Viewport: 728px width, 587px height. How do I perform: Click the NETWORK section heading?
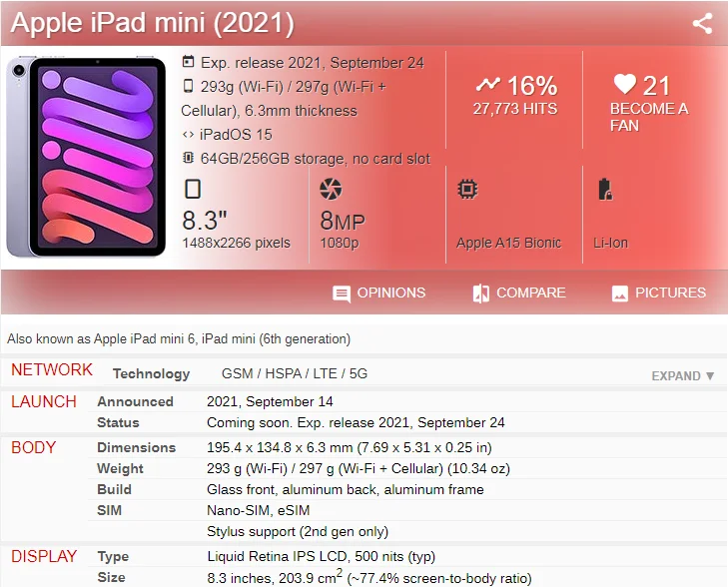click(52, 369)
